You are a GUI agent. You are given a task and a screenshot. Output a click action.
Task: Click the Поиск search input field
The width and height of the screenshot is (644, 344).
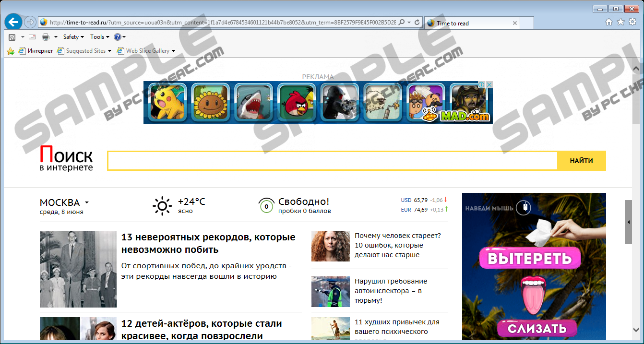[x=332, y=161]
